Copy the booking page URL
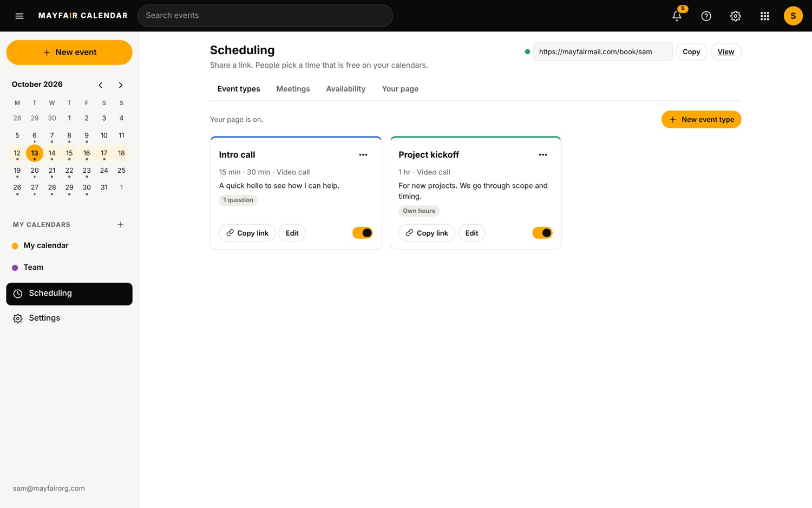This screenshot has width=812, height=508. pyautogui.click(x=691, y=52)
